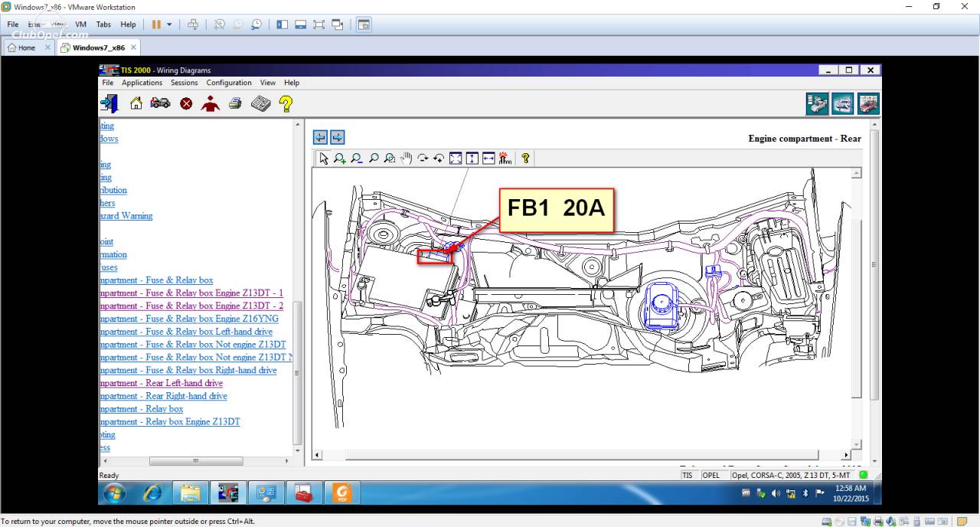Click the last top-right TIS module icon
Viewport: 980px width, 527px height.
click(868, 104)
